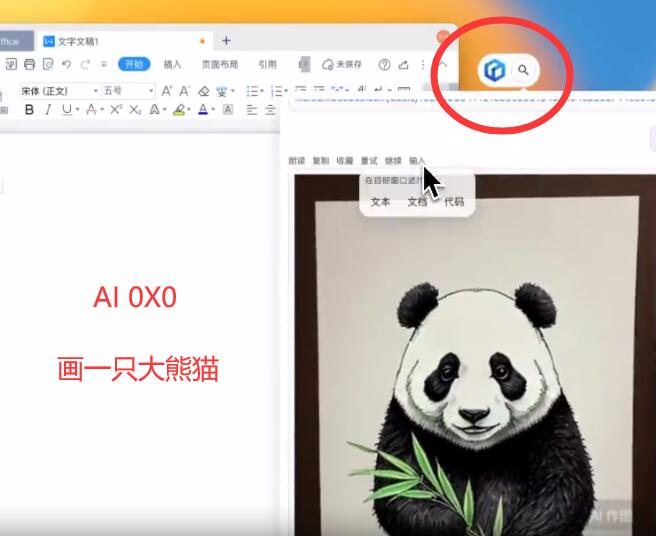The width and height of the screenshot is (656, 536).
Task: Click the yellow highlight color swatch
Action: (179, 110)
